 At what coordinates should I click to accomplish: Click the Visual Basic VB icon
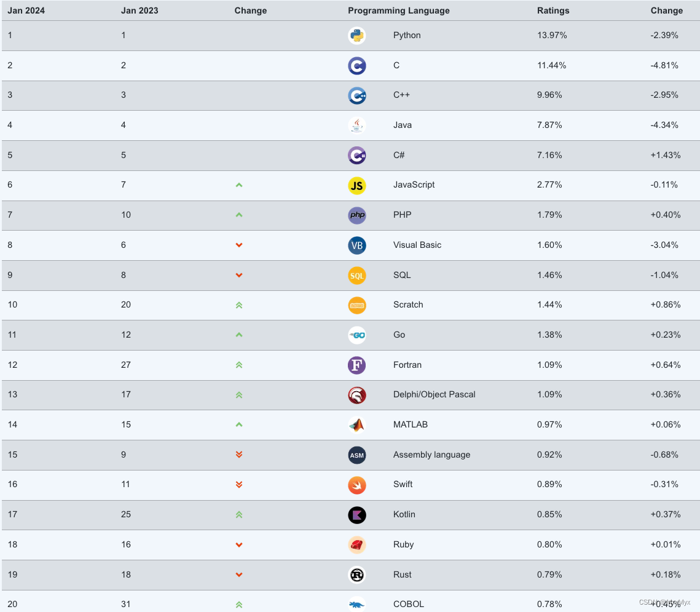[x=356, y=245]
